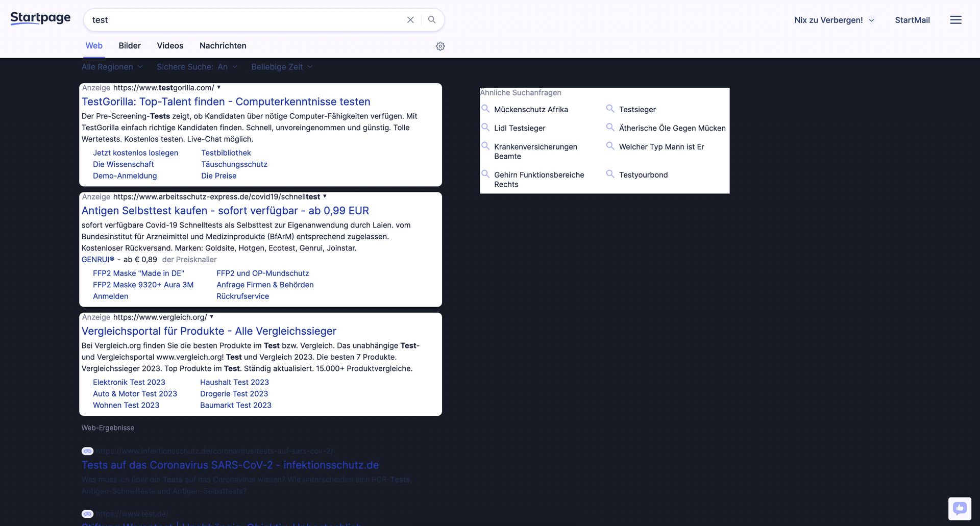Open Nix zu Verbergen dropdown
This screenshot has width=980, height=526.
834,20
